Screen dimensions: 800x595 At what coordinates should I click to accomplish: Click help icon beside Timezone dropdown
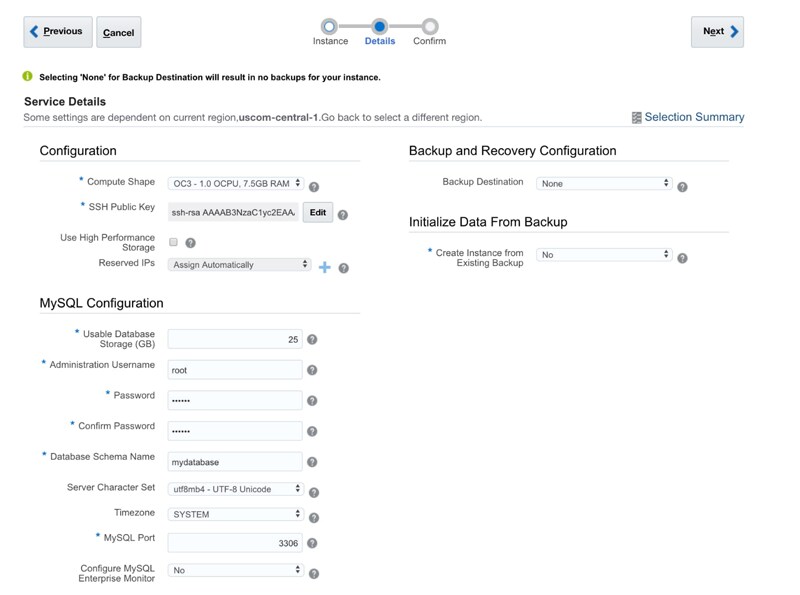click(314, 518)
